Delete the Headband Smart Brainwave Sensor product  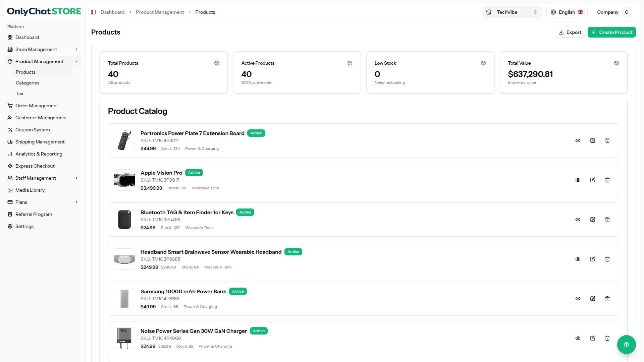(607, 259)
